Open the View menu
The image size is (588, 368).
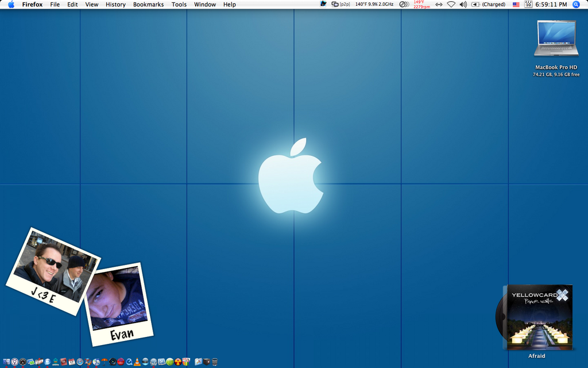(x=91, y=5)
